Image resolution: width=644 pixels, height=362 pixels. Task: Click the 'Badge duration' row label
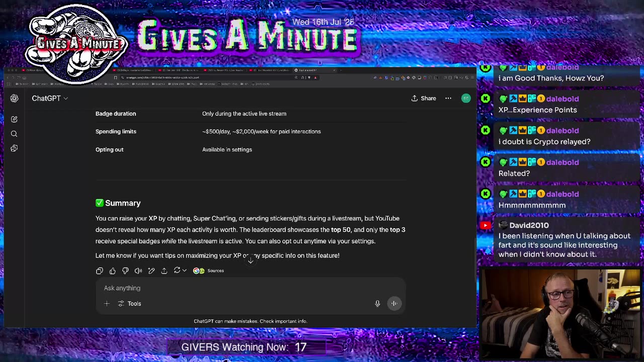(116, 114)
